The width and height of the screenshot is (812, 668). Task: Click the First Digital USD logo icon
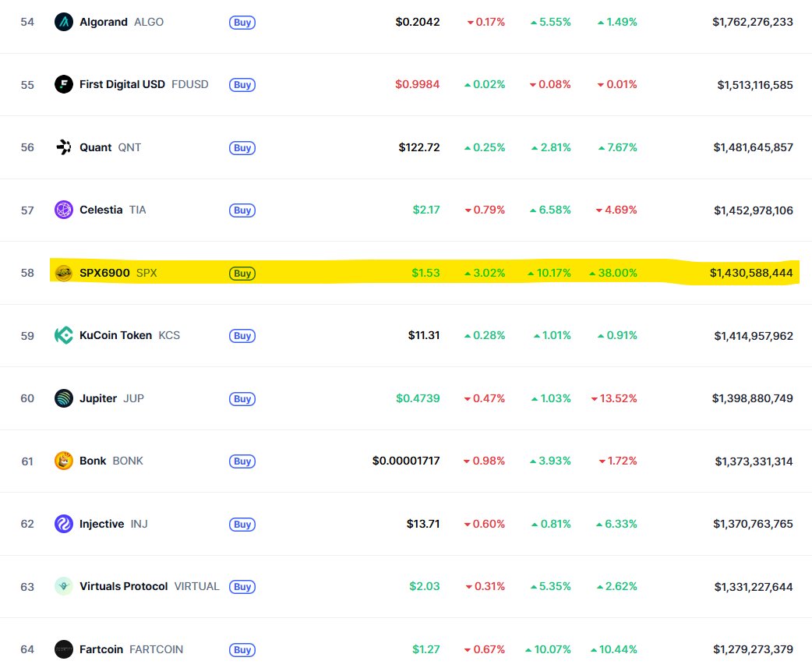click(64, 84)
